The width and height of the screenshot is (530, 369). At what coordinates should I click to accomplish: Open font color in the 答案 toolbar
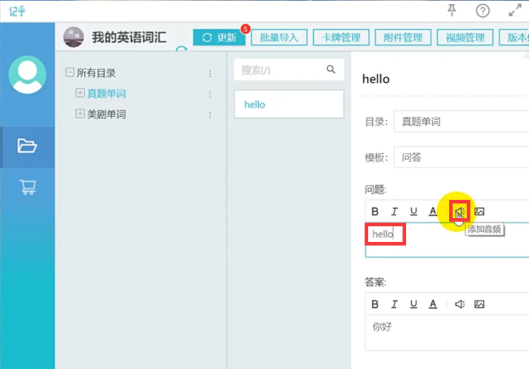[433, 304]
